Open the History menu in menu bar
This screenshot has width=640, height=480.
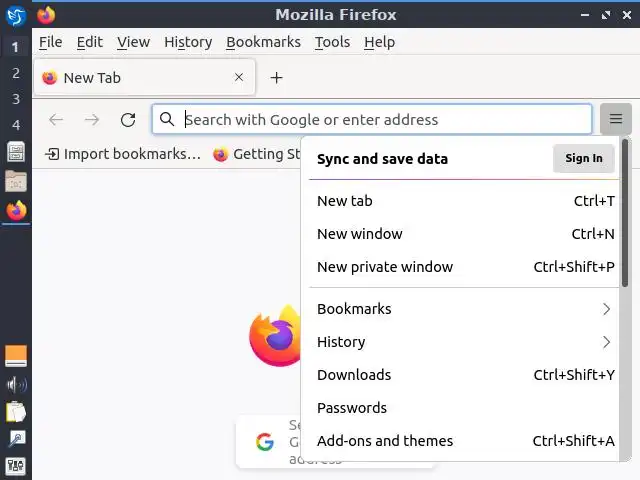pyautogui.click(x=188, y=42)
